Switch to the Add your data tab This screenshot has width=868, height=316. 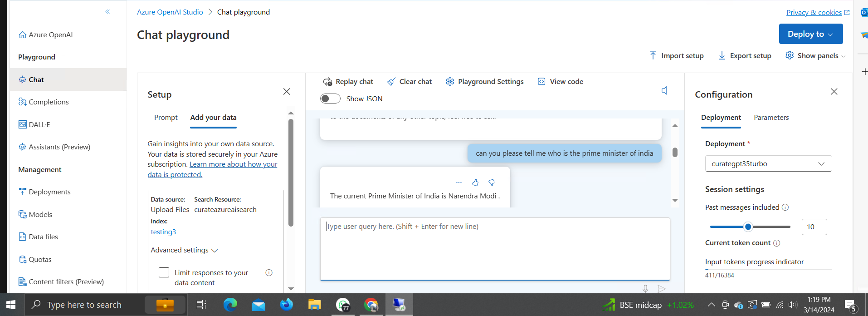[214, 118]
